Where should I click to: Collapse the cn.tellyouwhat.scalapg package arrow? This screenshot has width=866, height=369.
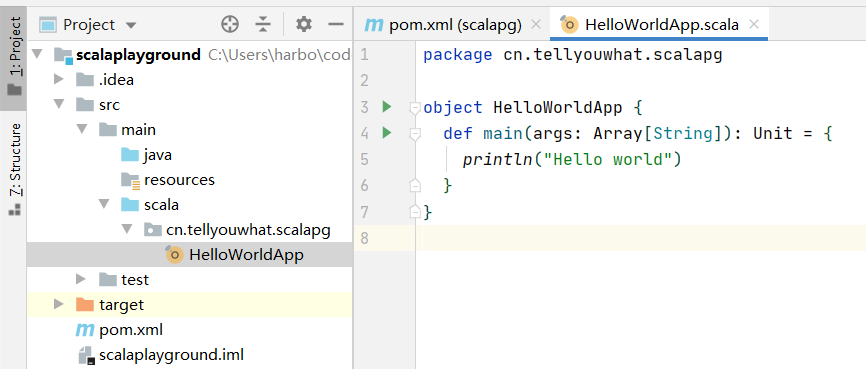point(126,229)
